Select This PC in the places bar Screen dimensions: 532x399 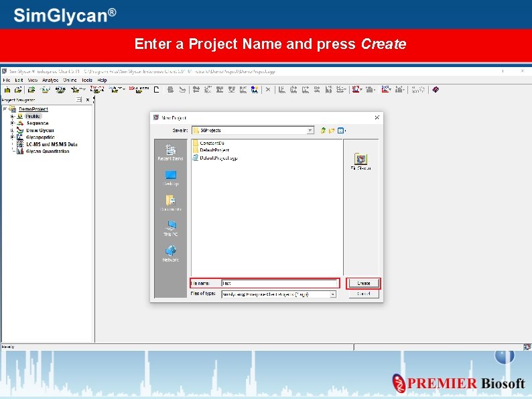point(170,228)
